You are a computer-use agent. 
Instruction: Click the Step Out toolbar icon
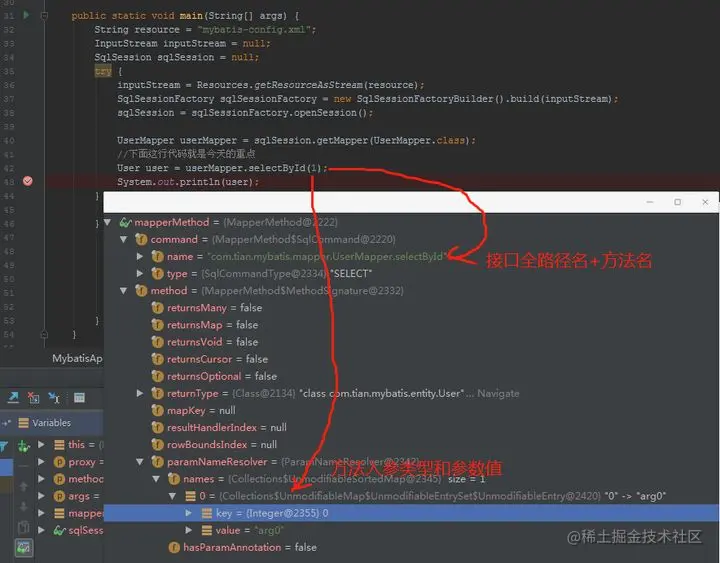13,398
